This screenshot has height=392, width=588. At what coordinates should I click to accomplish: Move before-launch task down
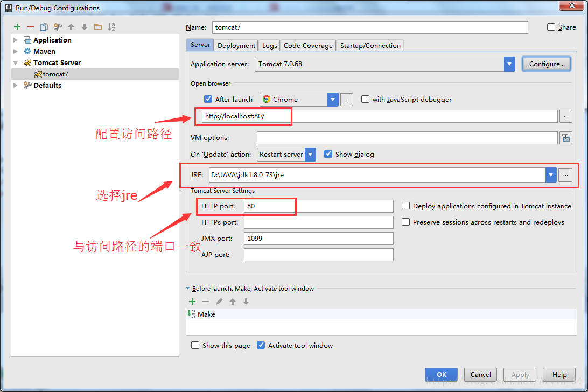click(246, 302)
